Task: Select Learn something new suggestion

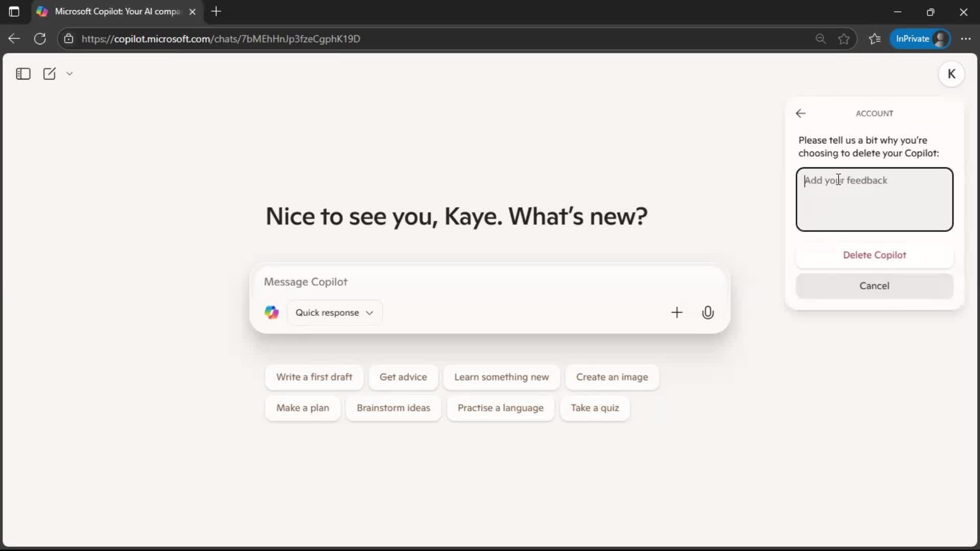Action: (502, 377)
